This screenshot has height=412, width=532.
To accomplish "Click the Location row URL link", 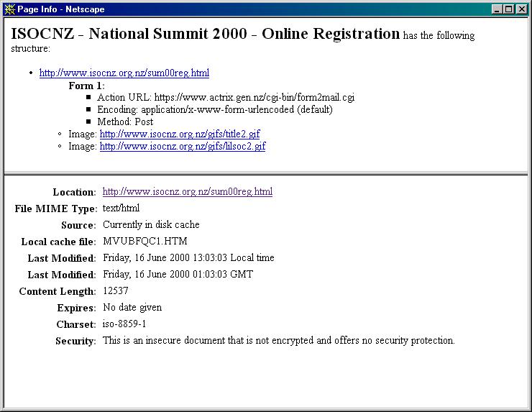I will [x=187, y=192].
